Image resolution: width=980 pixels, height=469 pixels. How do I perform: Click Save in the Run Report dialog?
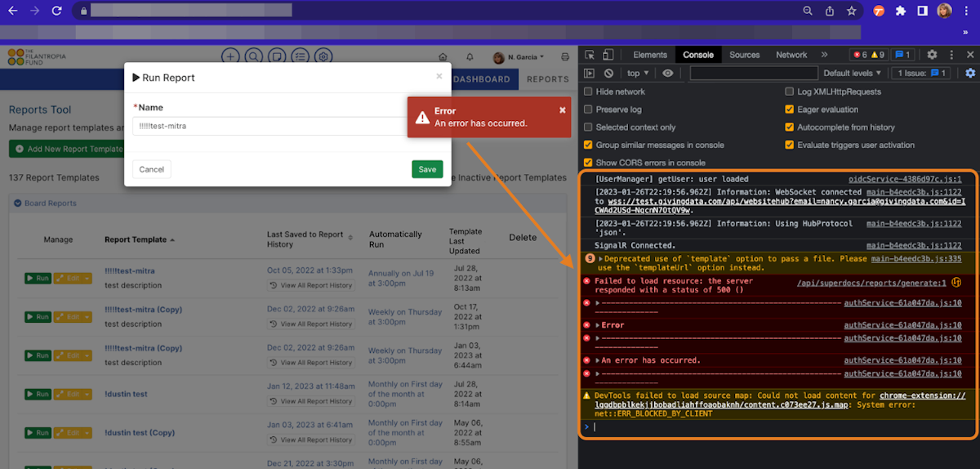(427, 169)
